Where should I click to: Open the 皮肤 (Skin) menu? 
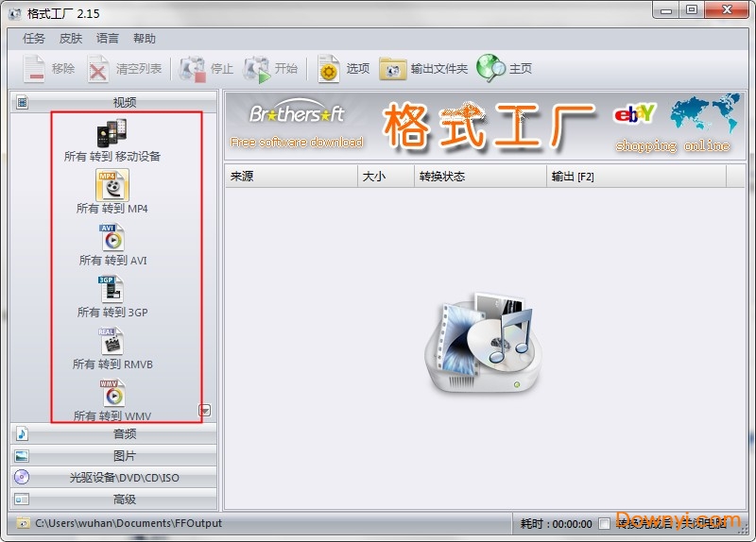pos(71,39)
